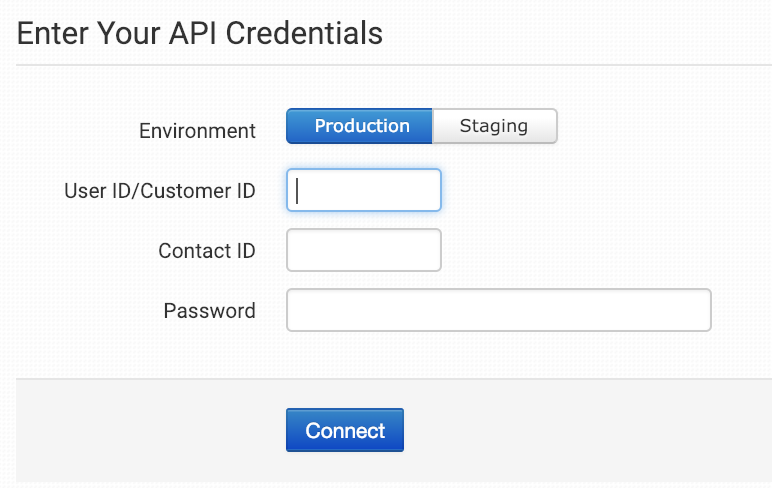The width and height of the screenshot is (772, 488).
Task: Click the Environment label
Action: pos(197,131)
